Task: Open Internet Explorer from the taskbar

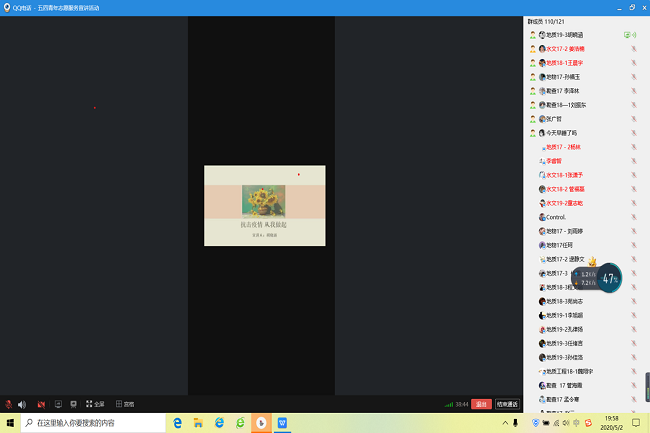Action: 219,423
